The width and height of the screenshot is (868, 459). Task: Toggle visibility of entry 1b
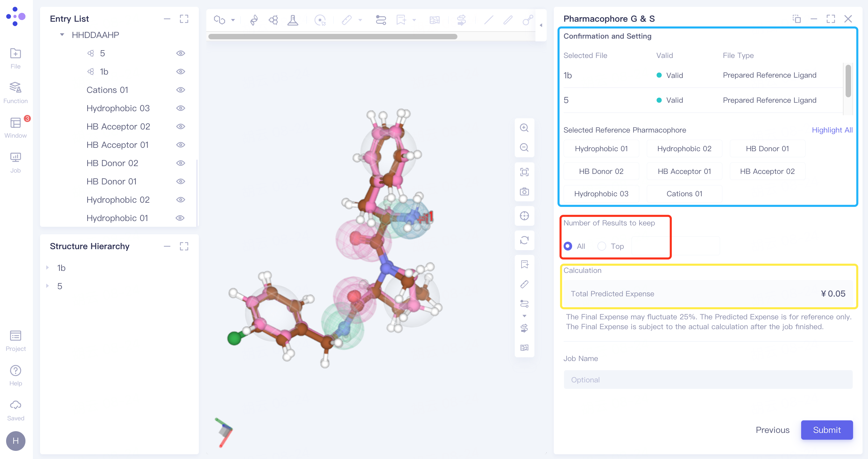(181, 72)
